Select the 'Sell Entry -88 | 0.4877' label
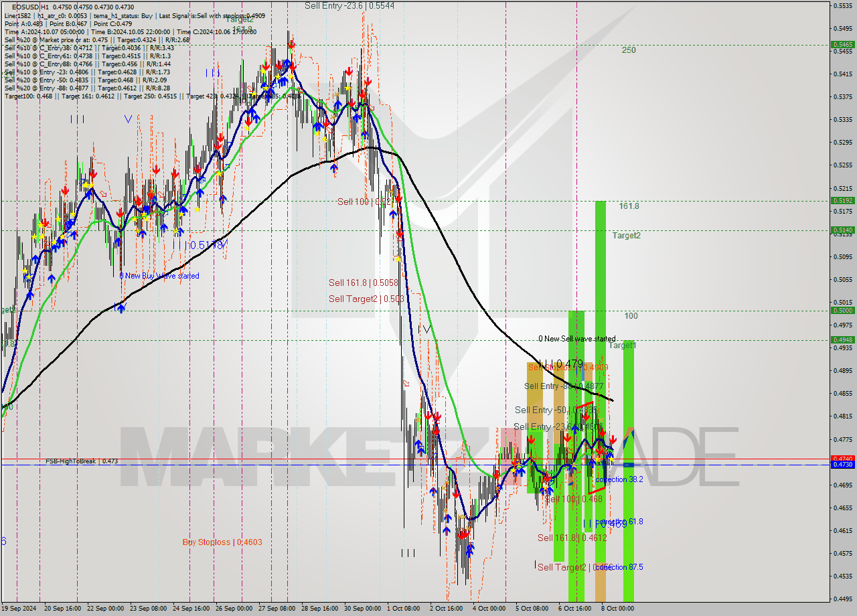857x616 pixels. 564,386
